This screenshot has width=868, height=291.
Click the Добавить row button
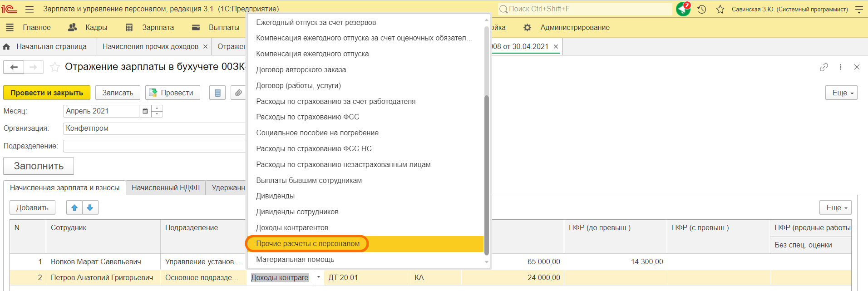pyautogui.click(x=32, y=207)
